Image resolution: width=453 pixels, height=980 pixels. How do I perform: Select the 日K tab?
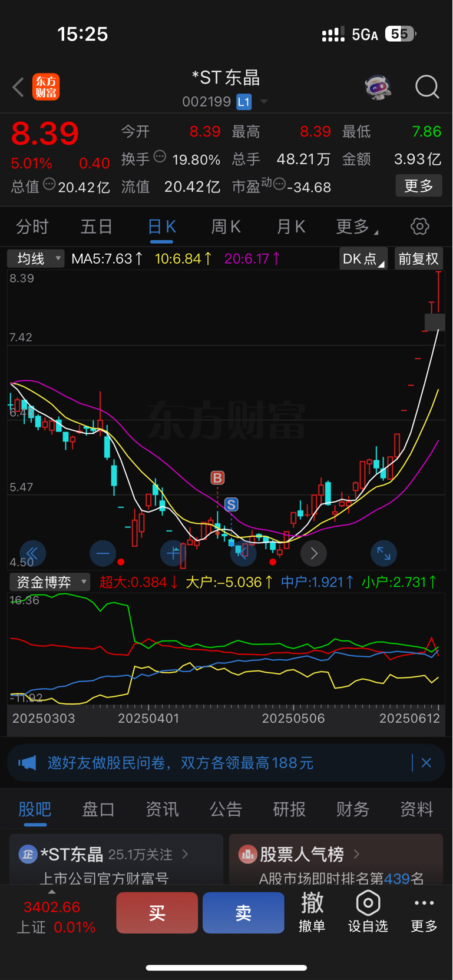tap(161, 227)
